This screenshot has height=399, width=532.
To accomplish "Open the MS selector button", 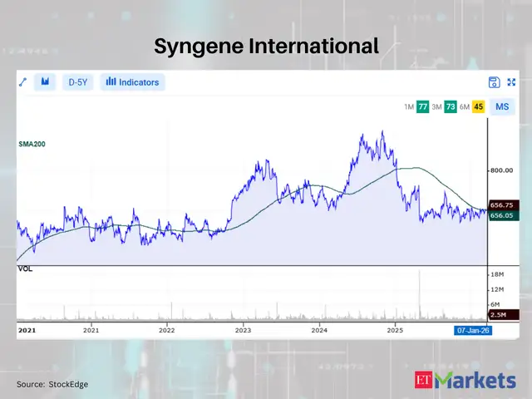I will click(x=502, y=106).
